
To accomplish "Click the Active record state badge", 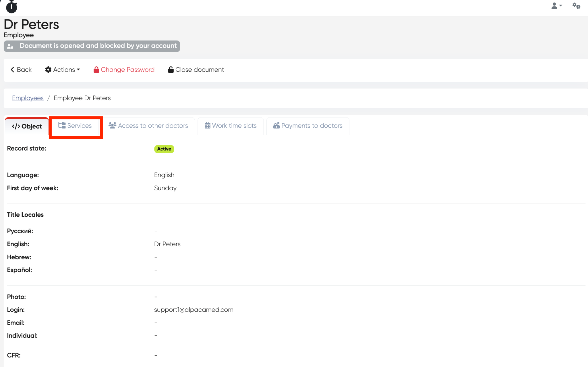I will click(x=164, y=149).
